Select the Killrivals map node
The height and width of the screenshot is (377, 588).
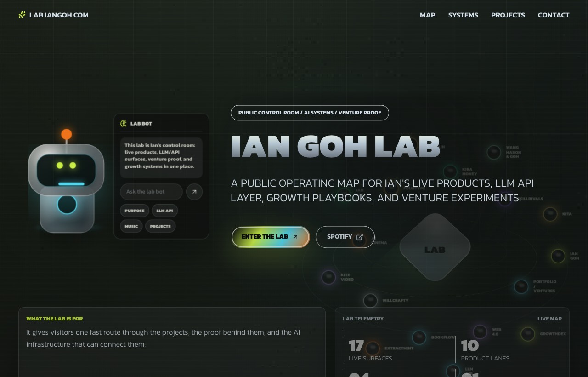[505, 199]
